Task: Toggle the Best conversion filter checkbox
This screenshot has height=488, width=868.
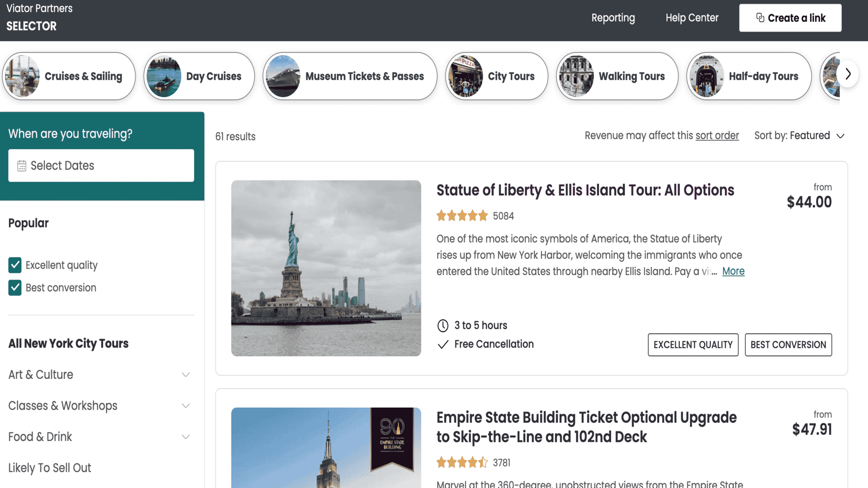Action: (x=15, y=287)
